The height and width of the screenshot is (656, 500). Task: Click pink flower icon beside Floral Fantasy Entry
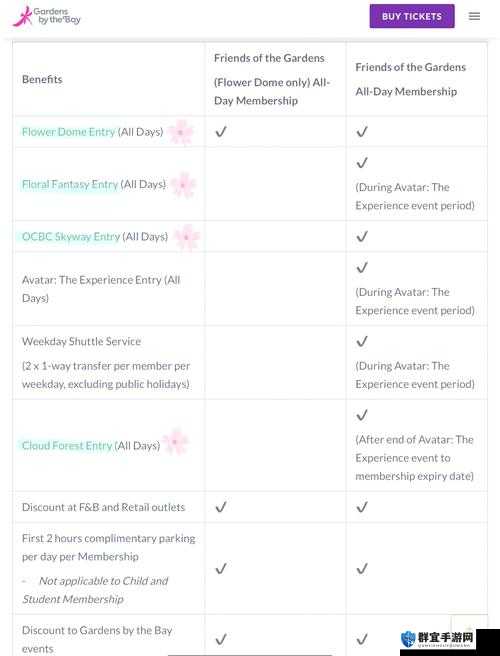[x=183, y=184]
